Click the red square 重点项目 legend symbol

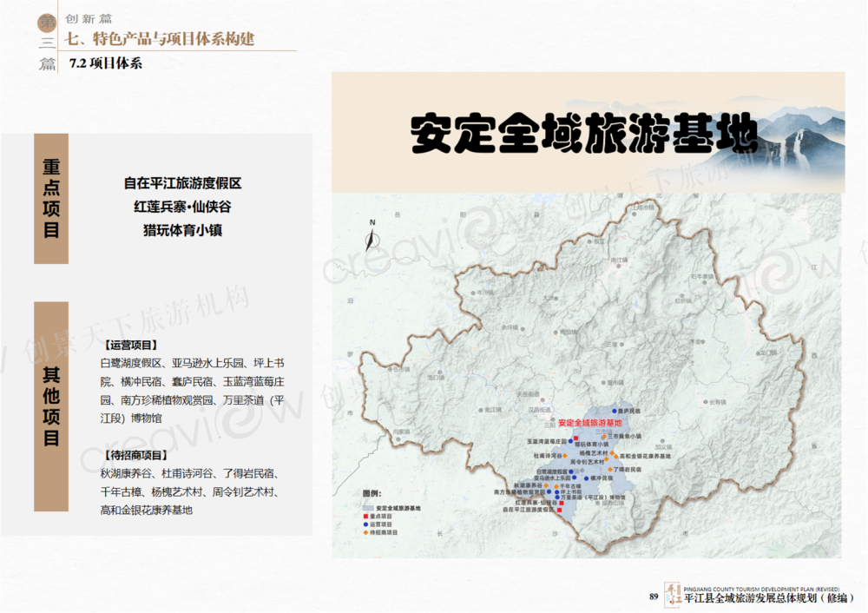pos(366,517)
